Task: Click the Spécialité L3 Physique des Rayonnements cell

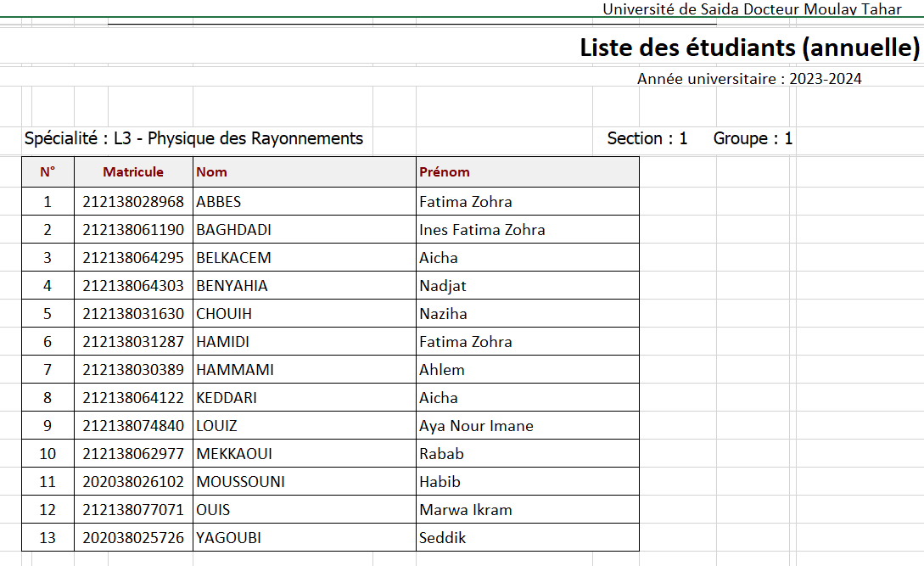Action: (x=193, y=138)
